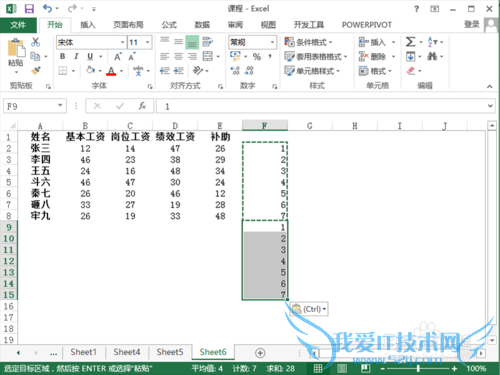The height and width of the screenshot is (375, 500).
Task: Decrease font size with small A icon
Action: (x=132, y=57)
